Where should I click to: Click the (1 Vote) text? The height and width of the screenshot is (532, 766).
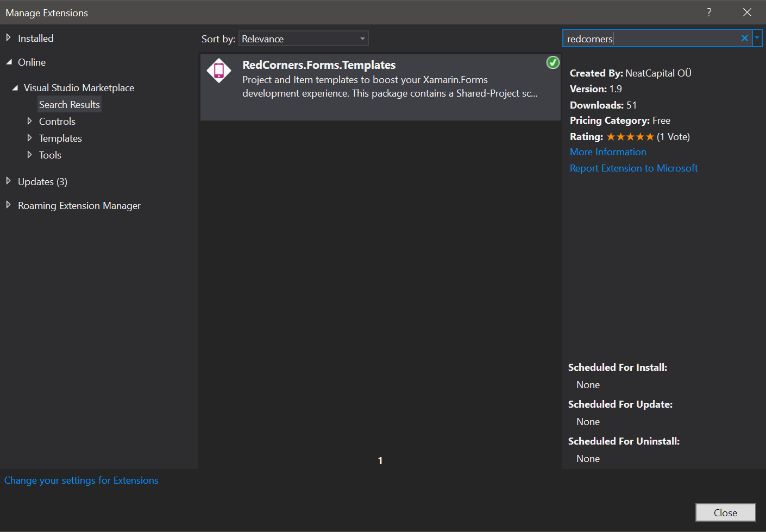pos(673,137)
